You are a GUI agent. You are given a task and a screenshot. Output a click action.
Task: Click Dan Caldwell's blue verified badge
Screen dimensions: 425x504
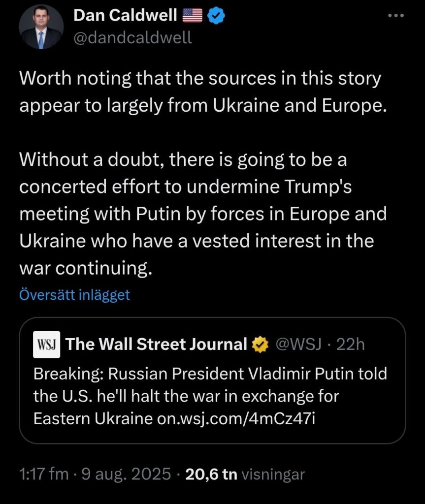pyautogui.click(x=216, y=16)
